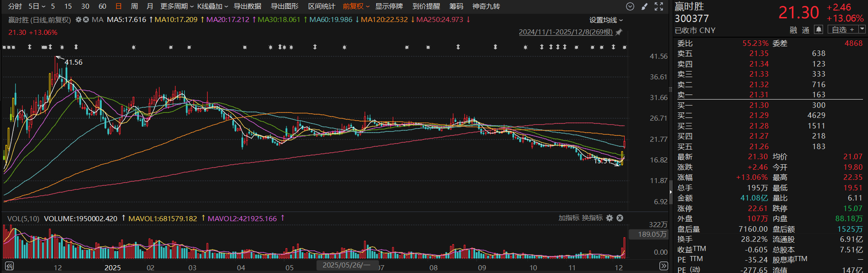This screenshot has width=868, height=273.
Task: Open 区间统计 range statistics
Action: [322, 6]
